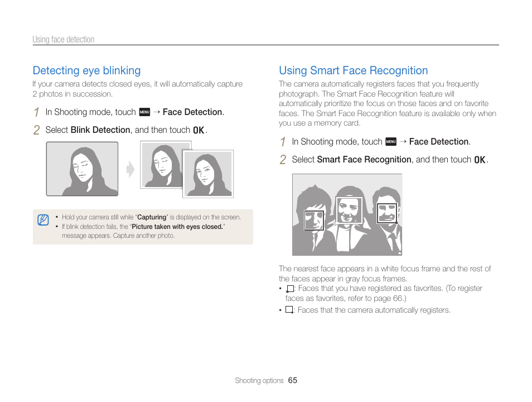Click the bold 'Blink Detection' text
Viewport: 532px width, 402px height.
click(100, 130)
